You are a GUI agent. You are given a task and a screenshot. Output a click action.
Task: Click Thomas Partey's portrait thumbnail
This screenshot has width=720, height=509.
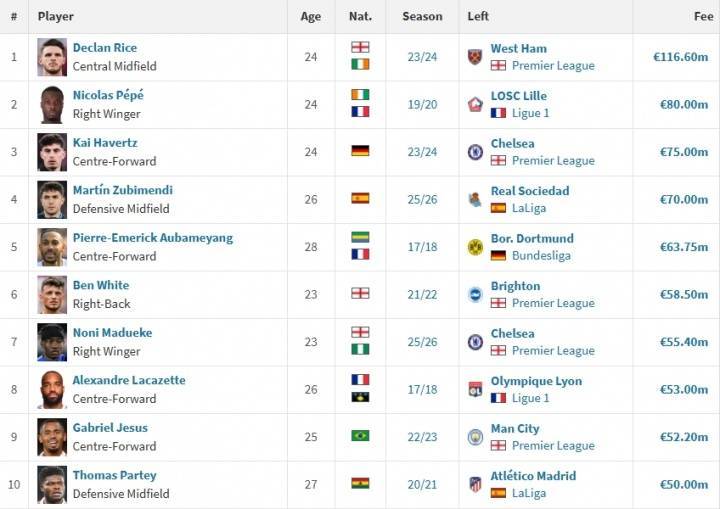[x=52, y=485]
